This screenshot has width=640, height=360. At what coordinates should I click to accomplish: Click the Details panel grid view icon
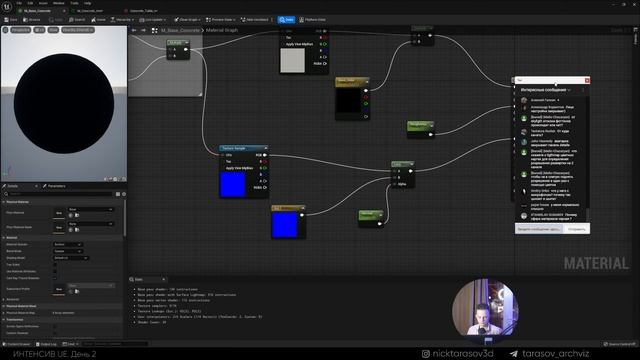coord(118,194)
